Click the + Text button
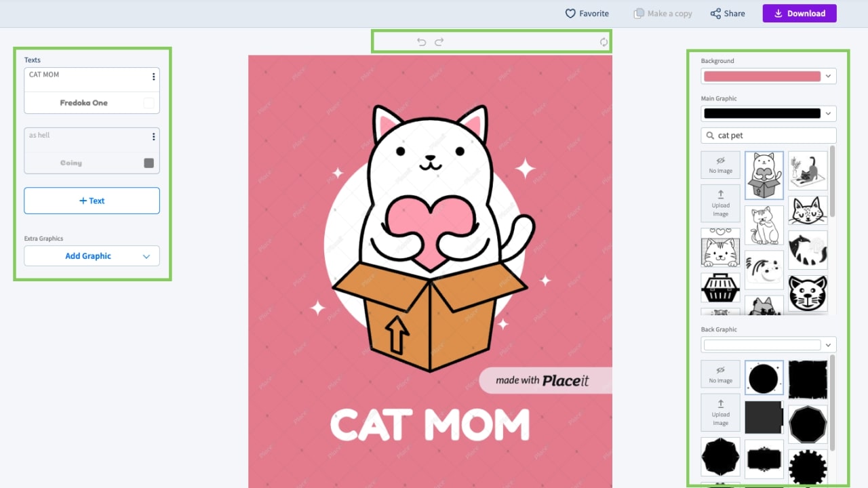868x488 pixels. click(x=92, y=201)
